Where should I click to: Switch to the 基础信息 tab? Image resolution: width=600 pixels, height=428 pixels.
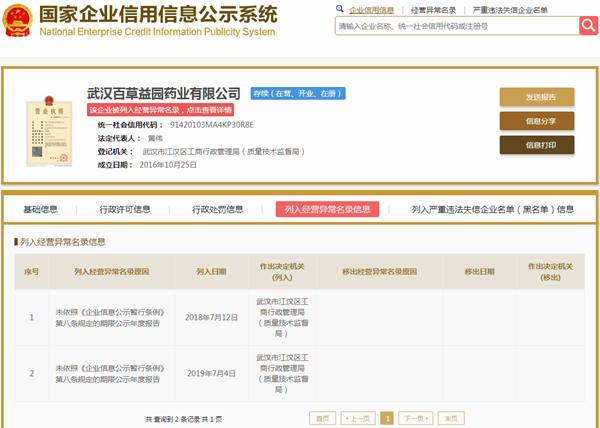point(41,209)
